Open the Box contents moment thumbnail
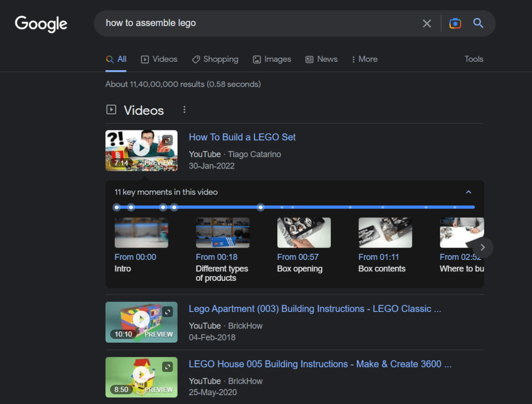532x404 pixels. tap(385, 232)
